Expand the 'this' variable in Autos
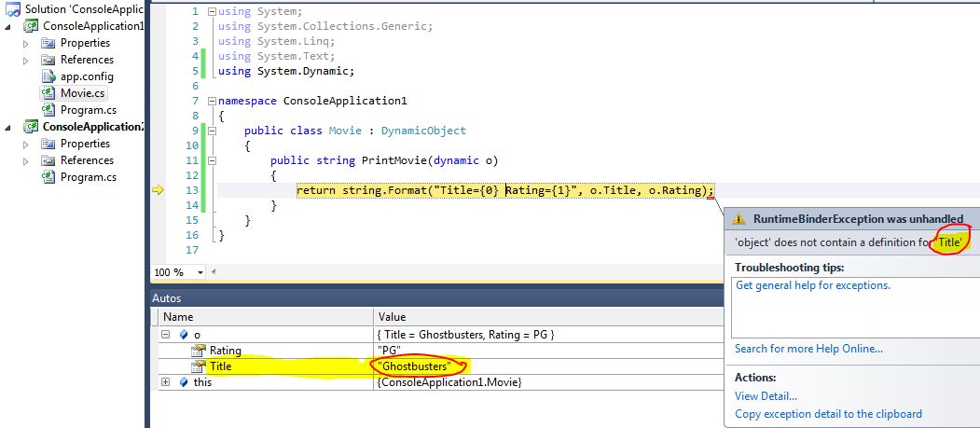The width and height of the screenshot is (980, 428). pyautogui.click(x=166, y=381)
